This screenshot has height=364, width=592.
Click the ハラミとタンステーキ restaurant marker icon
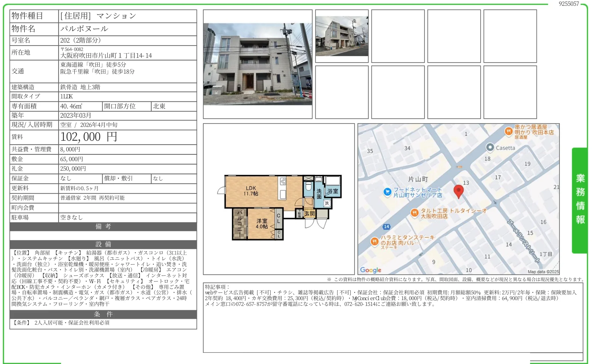click(374, 241)
